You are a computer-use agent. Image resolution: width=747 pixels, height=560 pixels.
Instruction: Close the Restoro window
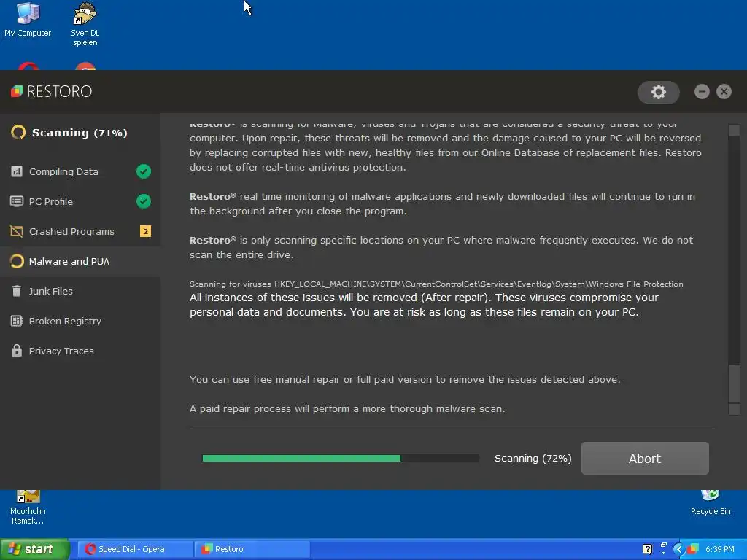(724, 91)
